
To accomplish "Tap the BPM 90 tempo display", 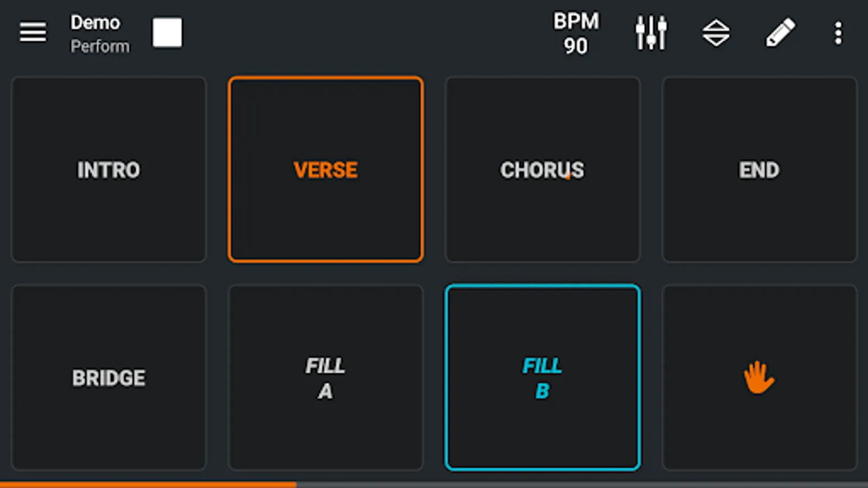I will pyautogui.click(x=576, y=33).
